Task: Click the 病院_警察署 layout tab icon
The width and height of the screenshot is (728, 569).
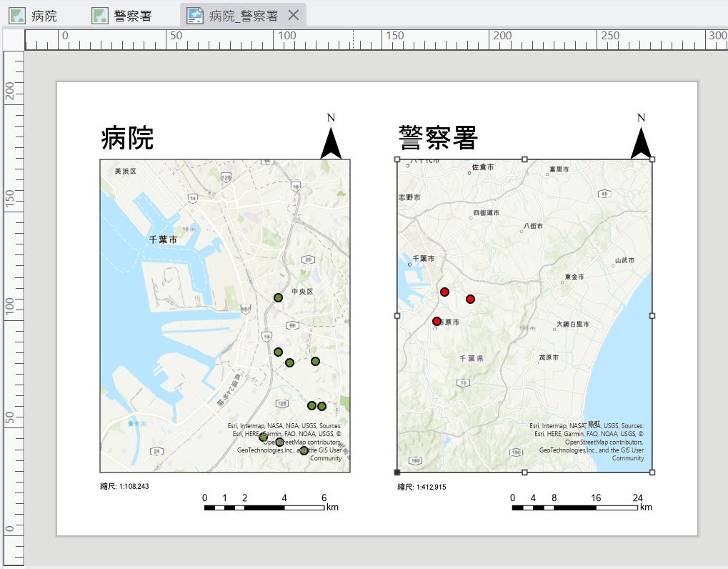Action: 194,16
